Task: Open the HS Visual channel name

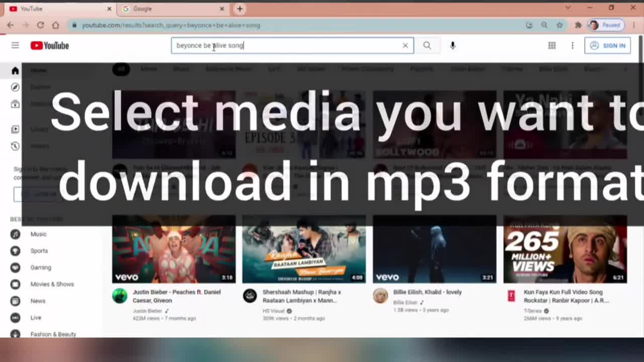Action: (x=274, y=311)
